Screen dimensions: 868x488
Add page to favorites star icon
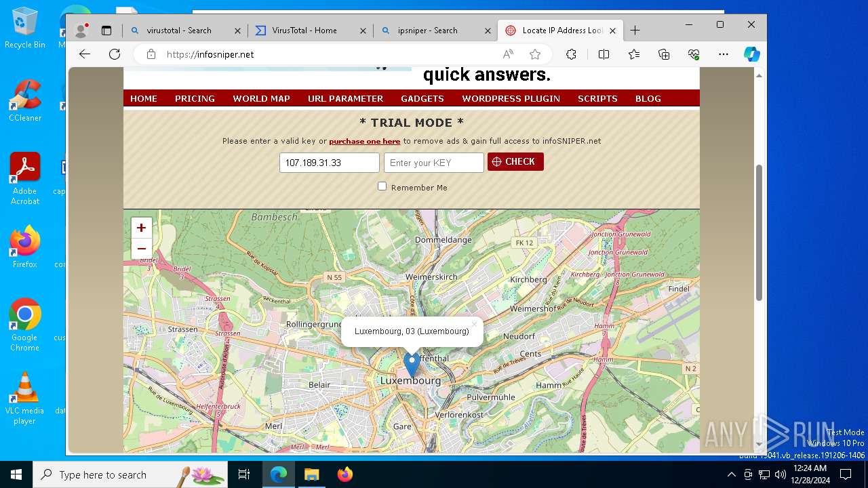[x=535, y=54]
